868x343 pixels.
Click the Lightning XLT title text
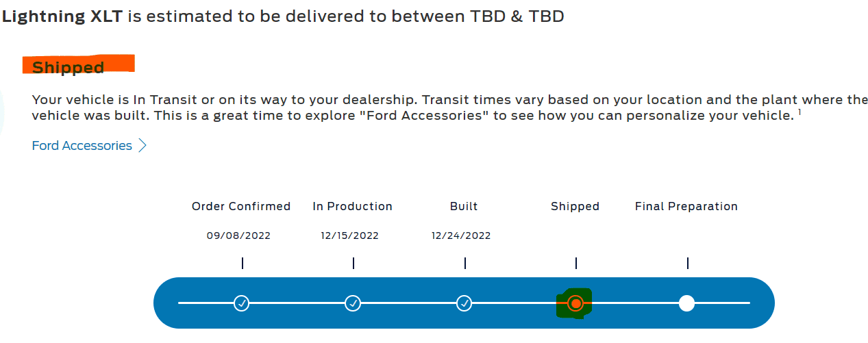click(x=62, y=16)
